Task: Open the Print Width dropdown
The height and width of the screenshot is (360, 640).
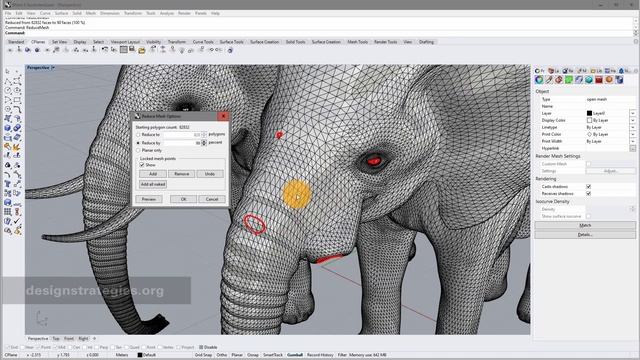Action: 633,141
